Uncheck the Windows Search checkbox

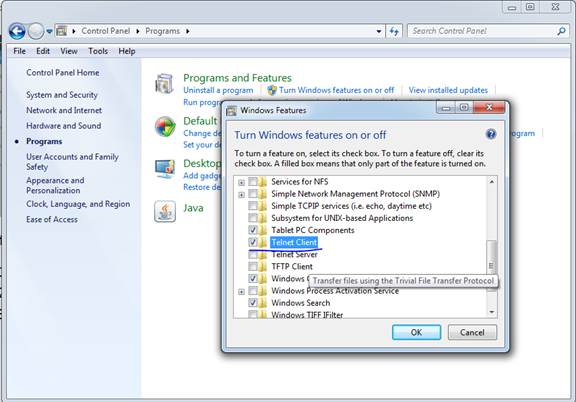click(253, 303)
